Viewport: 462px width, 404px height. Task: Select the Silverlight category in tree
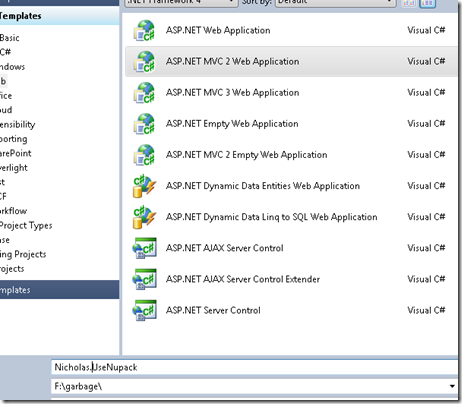point(14,168)
